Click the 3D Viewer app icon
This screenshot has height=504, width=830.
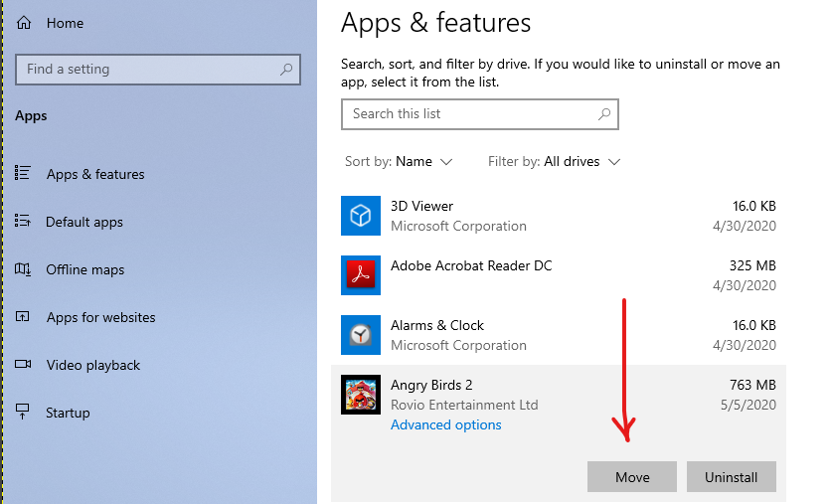tap(361, 216)
